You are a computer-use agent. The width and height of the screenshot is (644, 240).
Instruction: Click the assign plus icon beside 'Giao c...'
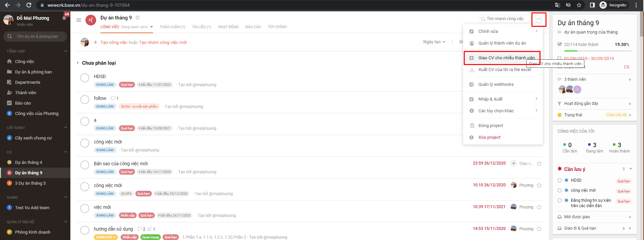[x=514, y=163]
